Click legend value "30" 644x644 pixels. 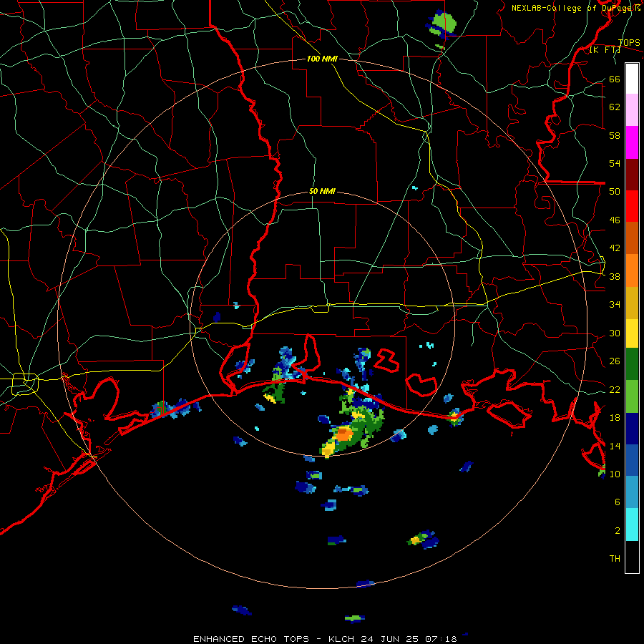tap(615, 333)
